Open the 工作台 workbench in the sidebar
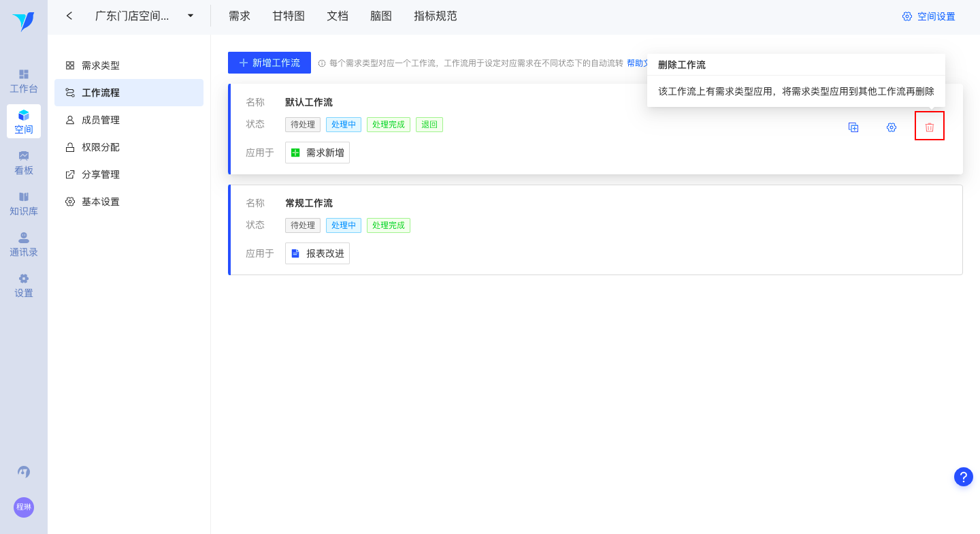This screenshot has height=534, width=980. click(24, 81)
